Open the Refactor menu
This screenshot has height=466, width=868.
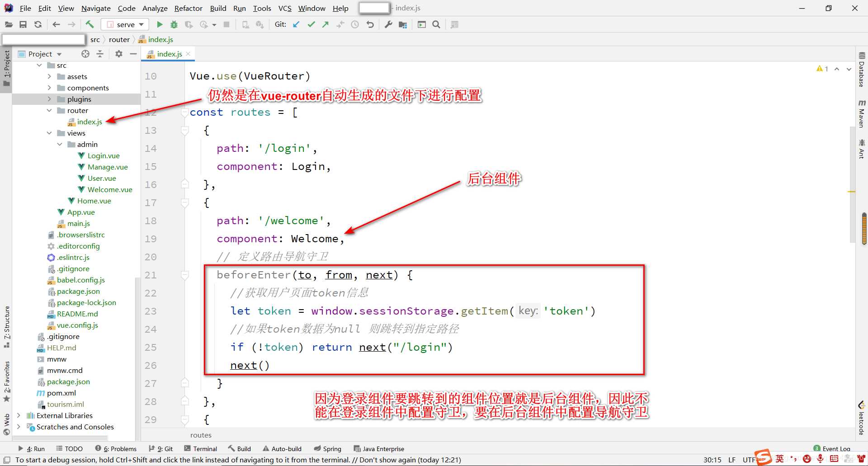pos(188,8)
